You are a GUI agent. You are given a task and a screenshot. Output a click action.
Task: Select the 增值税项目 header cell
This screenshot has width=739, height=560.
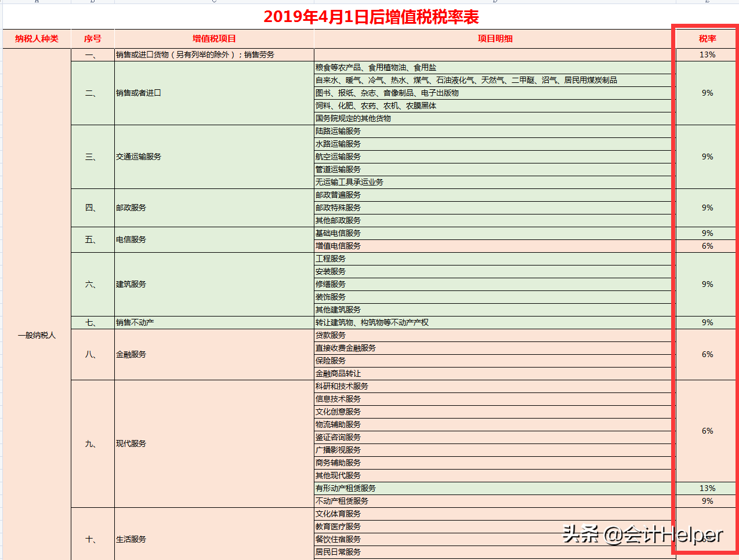213,38
